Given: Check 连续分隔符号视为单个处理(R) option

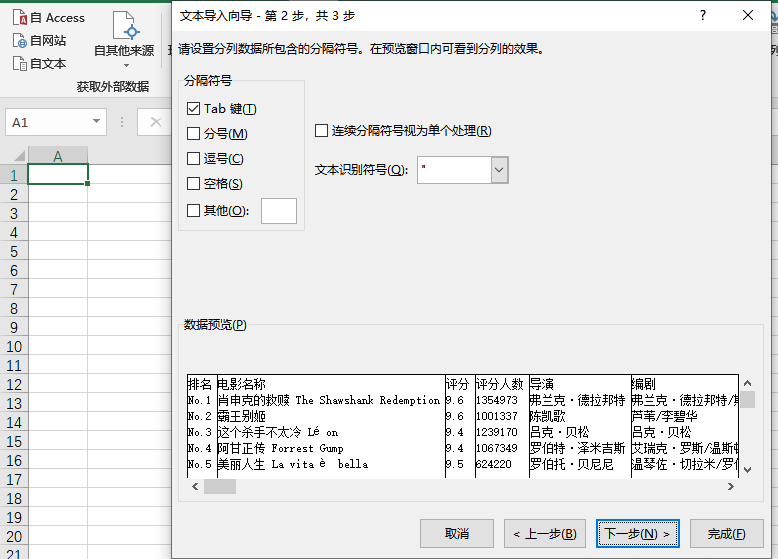Looking at the screenshot, I should point(322,130).
